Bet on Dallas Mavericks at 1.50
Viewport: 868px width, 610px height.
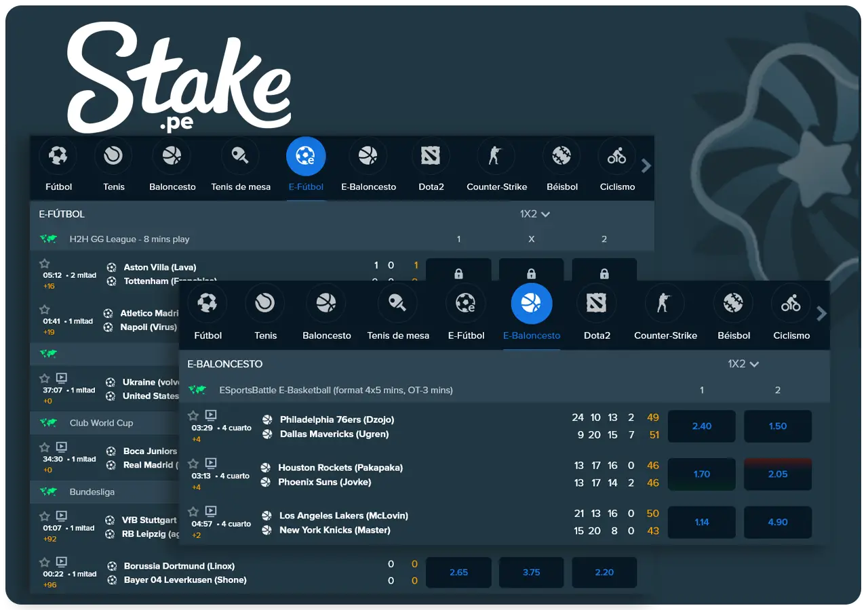tap(778, 426)
